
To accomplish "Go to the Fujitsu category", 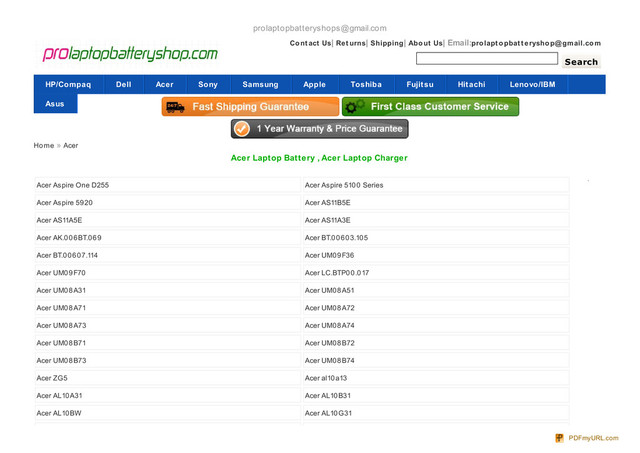I will (420, 84).
